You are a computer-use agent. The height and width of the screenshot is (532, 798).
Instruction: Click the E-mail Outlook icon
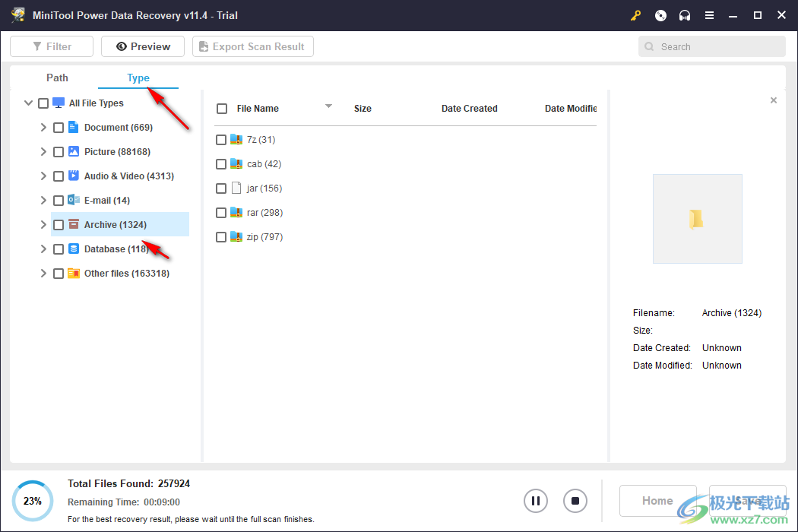(73, 200)
